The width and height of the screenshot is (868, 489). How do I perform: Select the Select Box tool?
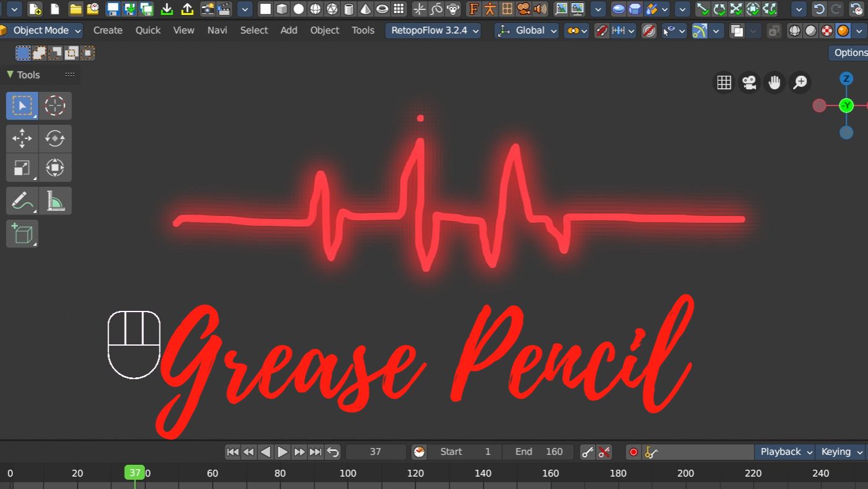coord(22,106)
